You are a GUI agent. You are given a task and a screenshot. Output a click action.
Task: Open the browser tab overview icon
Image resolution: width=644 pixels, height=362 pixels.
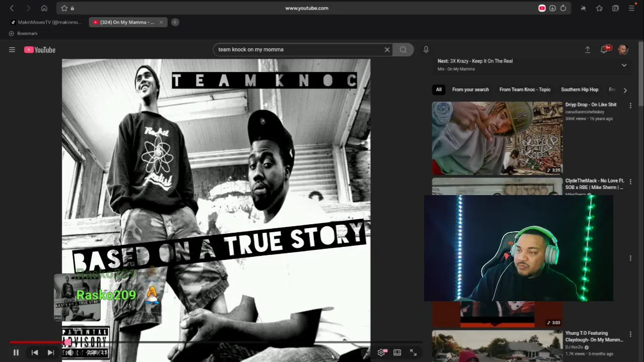point(615,8)
